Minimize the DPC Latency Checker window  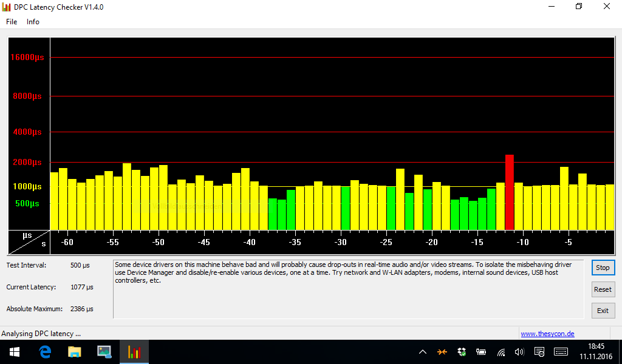tap(552, 7)
